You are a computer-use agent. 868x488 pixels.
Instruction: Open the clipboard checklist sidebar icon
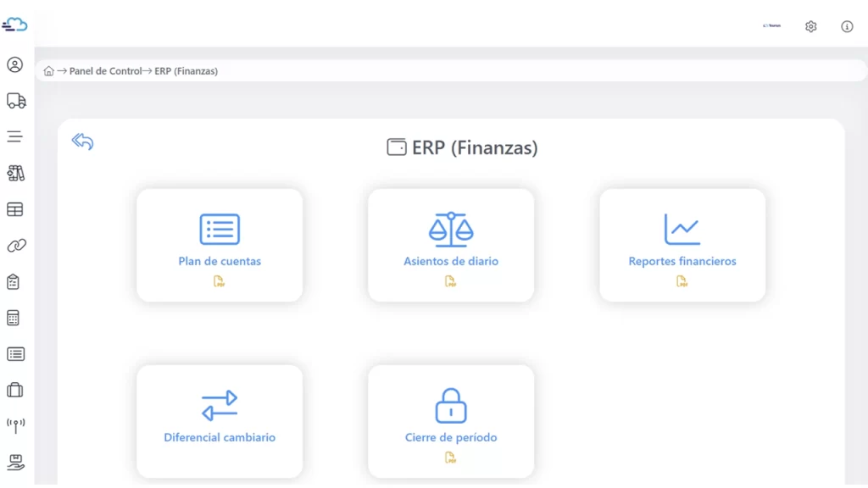coord(14,282)
